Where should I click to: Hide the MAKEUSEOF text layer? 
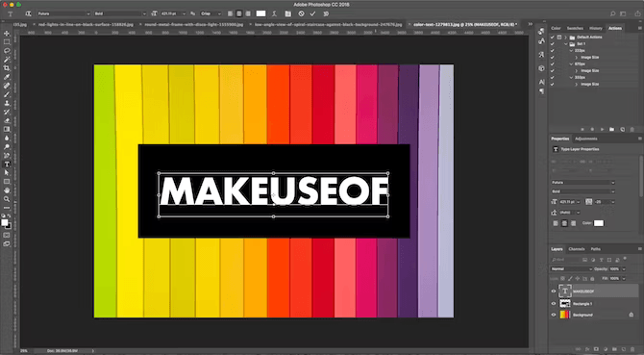point(554,292)
